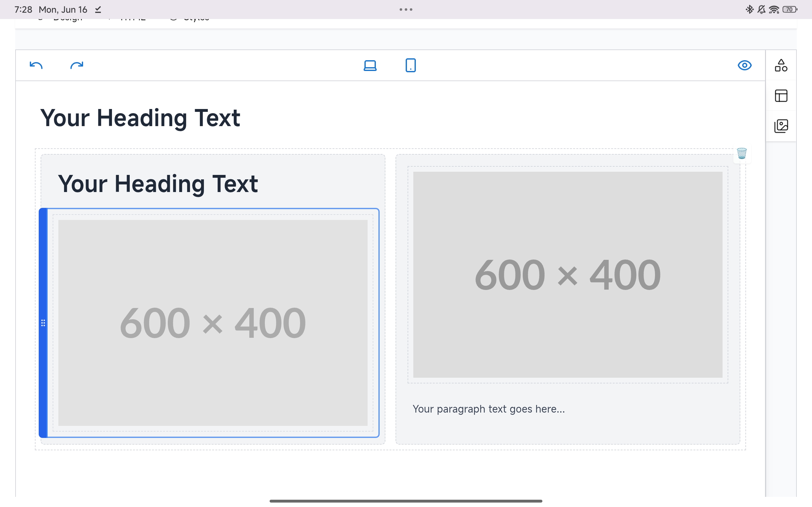This screenshot has width=812, height=507.
Task: Toggle full preview with the eye icon
Action: (x=744, y=65)
